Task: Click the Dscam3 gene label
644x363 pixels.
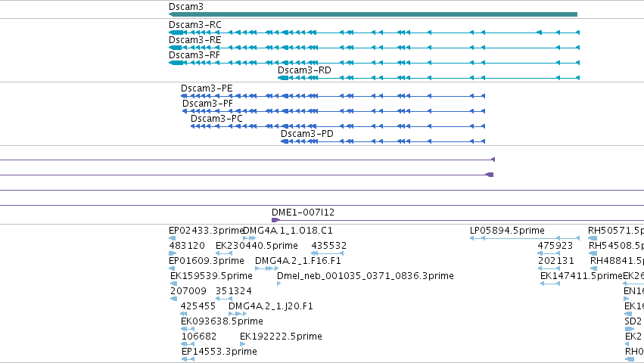Action: [186, 7]
